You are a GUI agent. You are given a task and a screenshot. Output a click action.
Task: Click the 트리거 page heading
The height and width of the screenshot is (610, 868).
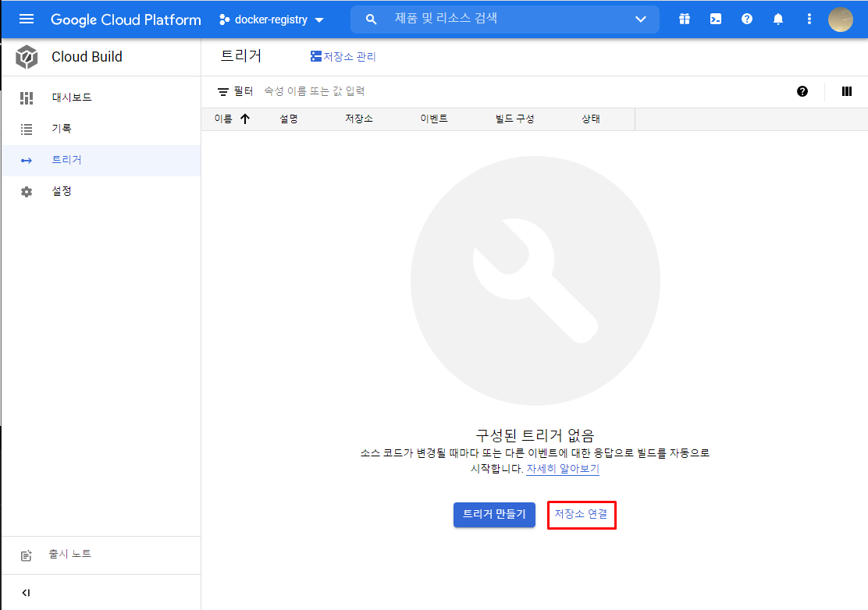240,56
